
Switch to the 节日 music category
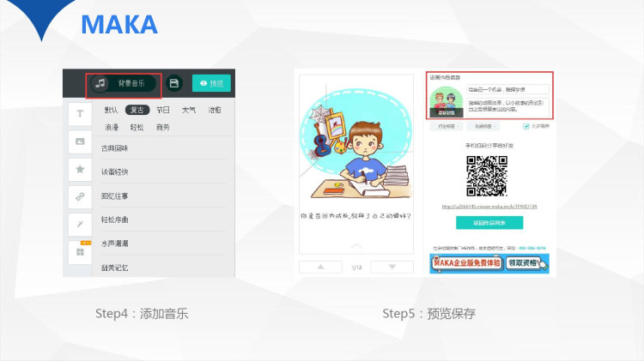pos(162,110)
